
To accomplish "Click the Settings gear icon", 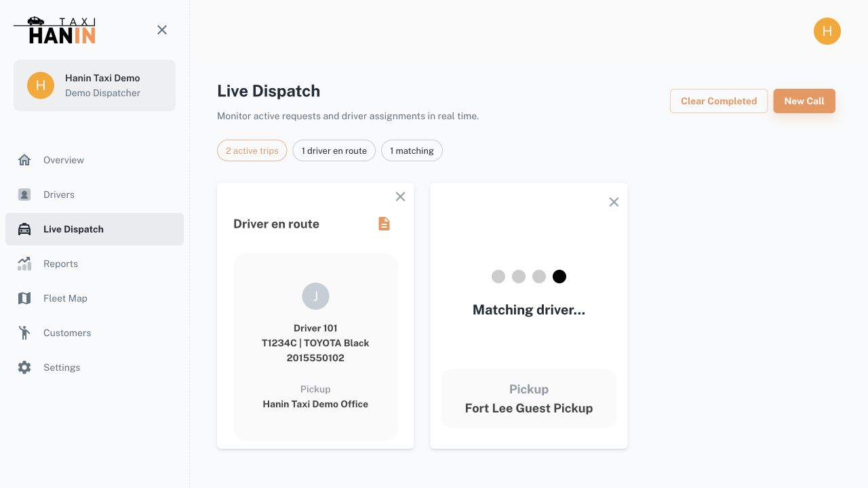I will (x=24, y=367).
